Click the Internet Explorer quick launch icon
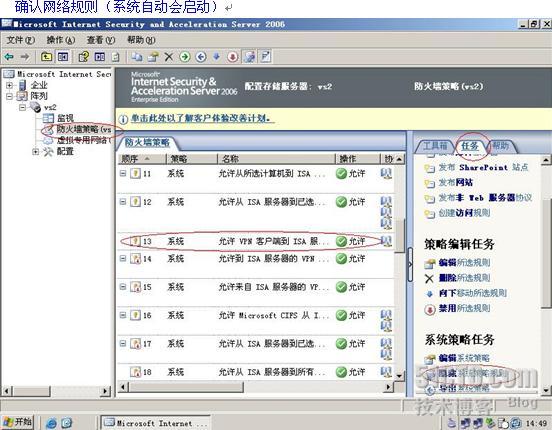Image resolution: width=552 pixels, height=430 pixels. point(51,423)
